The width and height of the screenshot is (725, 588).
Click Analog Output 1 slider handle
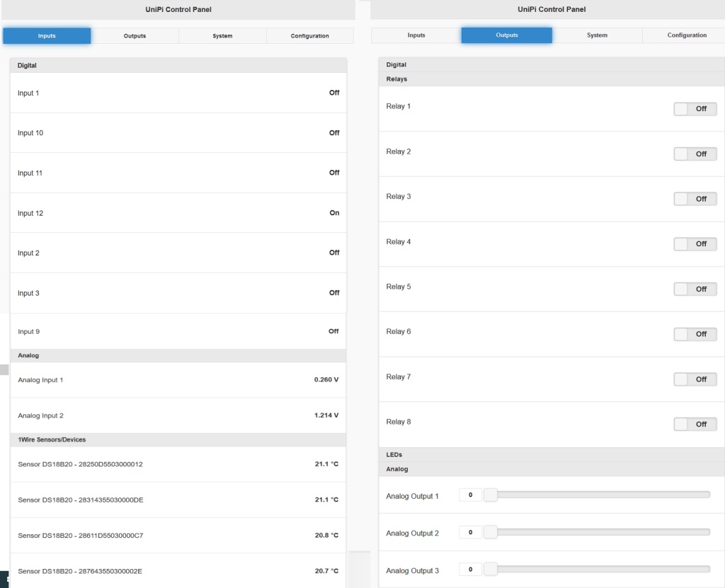490,495
